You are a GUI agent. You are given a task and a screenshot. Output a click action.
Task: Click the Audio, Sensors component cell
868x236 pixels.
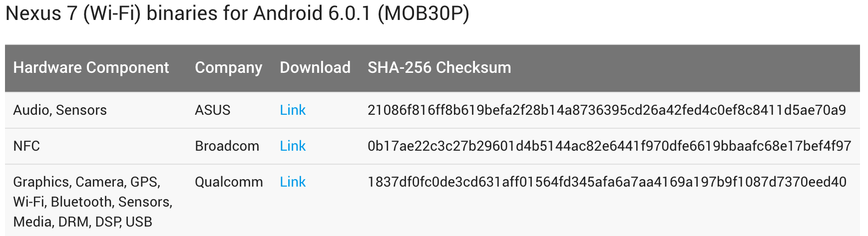60,110
